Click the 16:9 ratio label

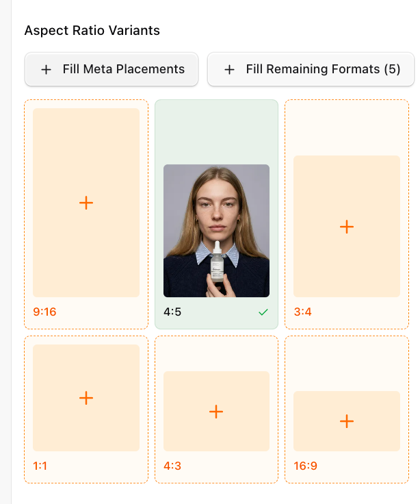[x=307, y=466]
